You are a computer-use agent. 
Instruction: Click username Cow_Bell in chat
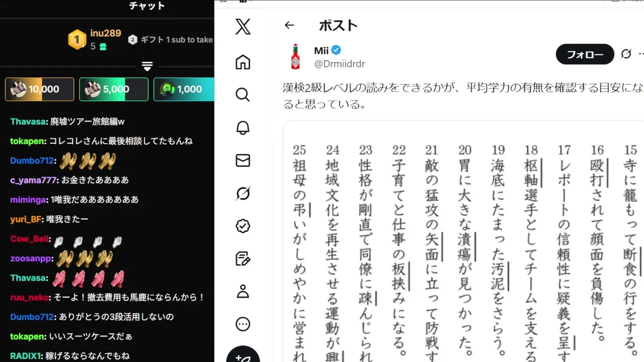point(30,239)
